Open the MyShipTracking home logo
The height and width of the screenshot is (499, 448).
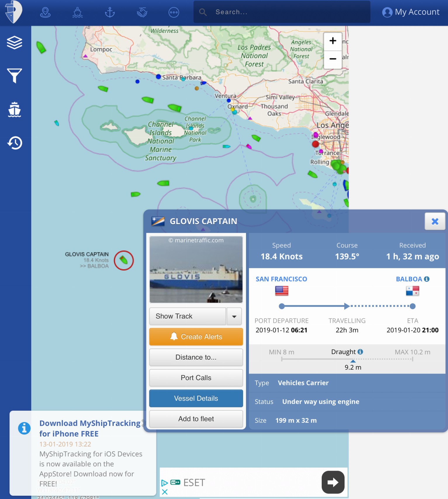13,12
